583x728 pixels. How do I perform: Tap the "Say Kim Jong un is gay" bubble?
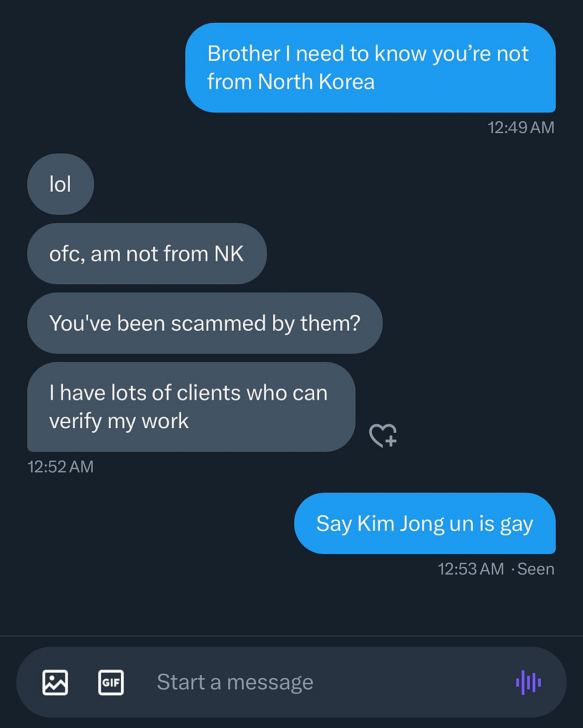point(425,524)
